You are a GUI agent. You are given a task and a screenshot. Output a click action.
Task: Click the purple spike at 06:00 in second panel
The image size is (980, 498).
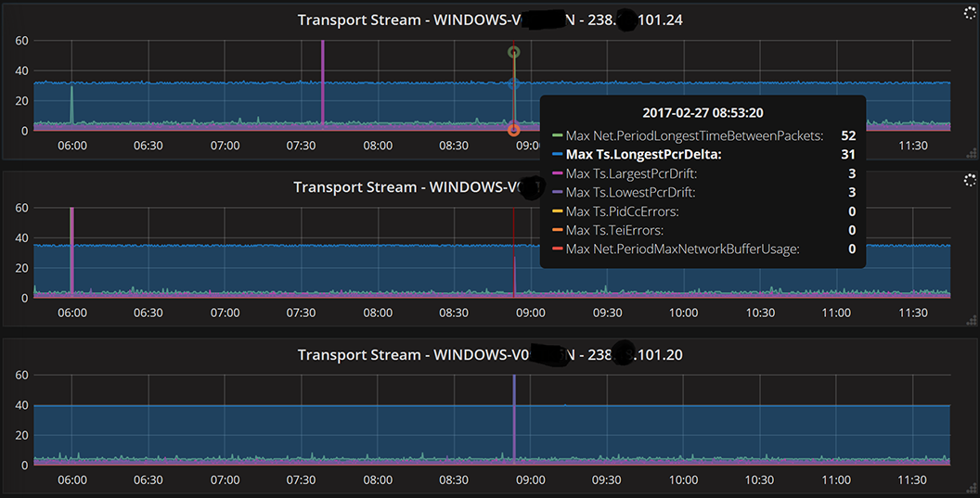pos(71,249)
